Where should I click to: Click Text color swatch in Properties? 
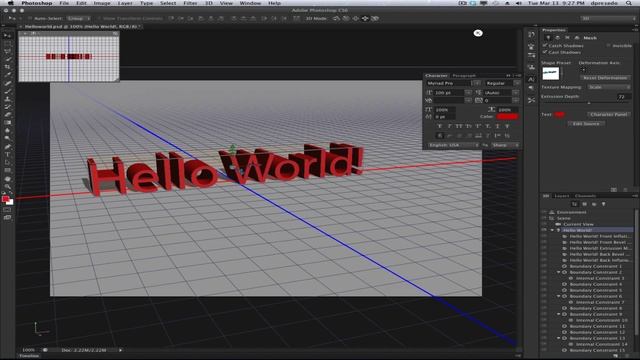pos(560,114)
